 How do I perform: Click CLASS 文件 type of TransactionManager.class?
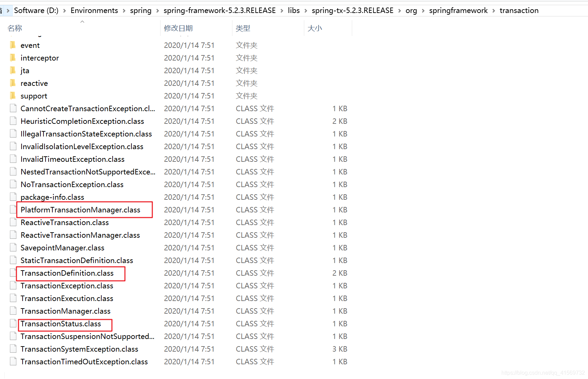255,311
